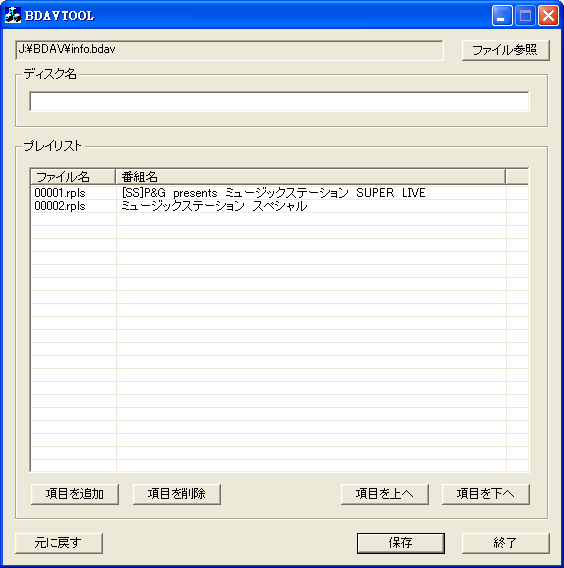Click the BDAVTOOL app icon in title bar
The width and height of the screenshot is (564, 568).
(13, 15)
